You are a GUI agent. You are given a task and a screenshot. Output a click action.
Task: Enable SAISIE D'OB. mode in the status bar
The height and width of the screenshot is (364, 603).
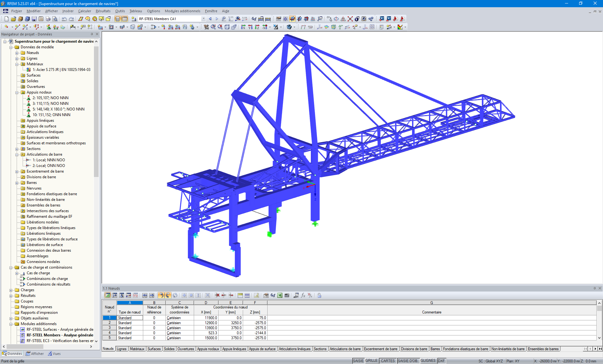coord(408,361)
